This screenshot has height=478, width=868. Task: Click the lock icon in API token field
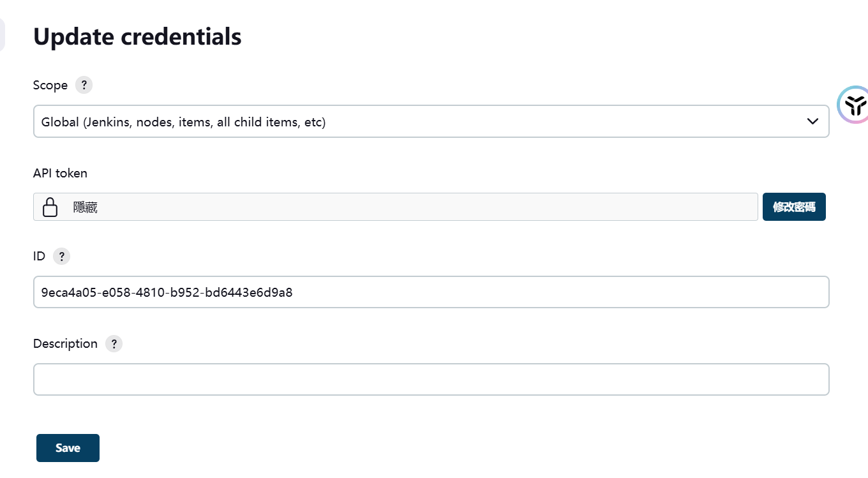point(50,207)
